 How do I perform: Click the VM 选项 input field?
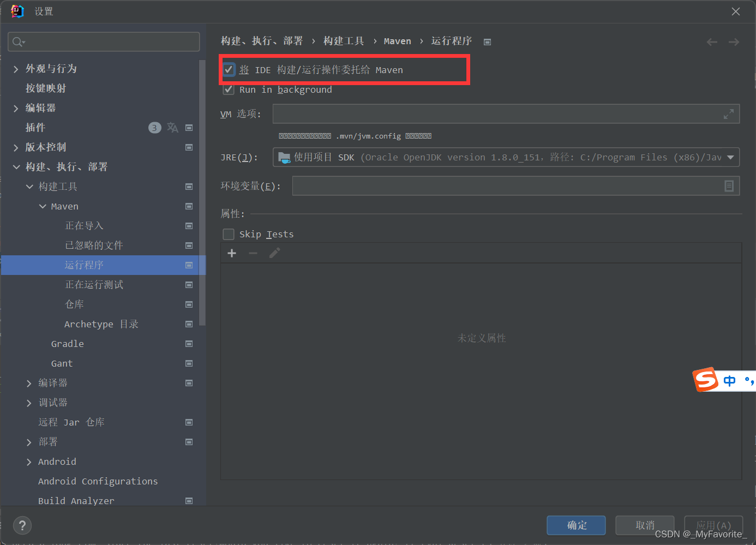point(506,114)
